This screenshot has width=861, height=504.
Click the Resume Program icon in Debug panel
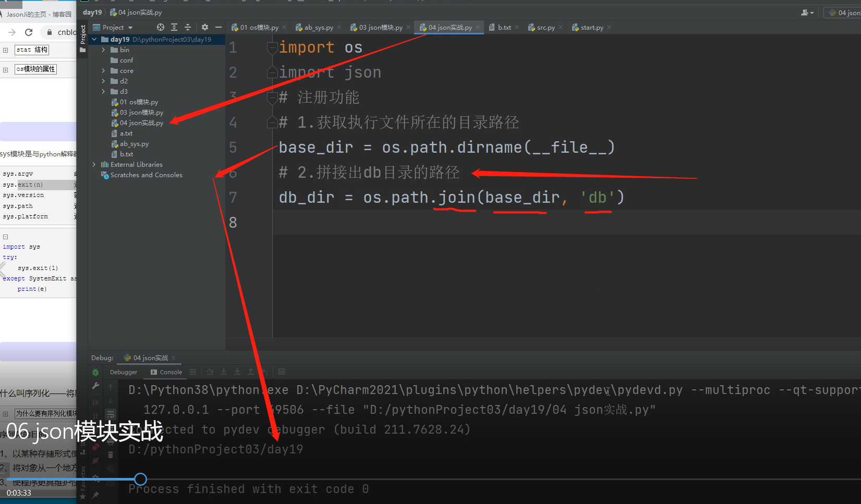click(x=95, y=402)
